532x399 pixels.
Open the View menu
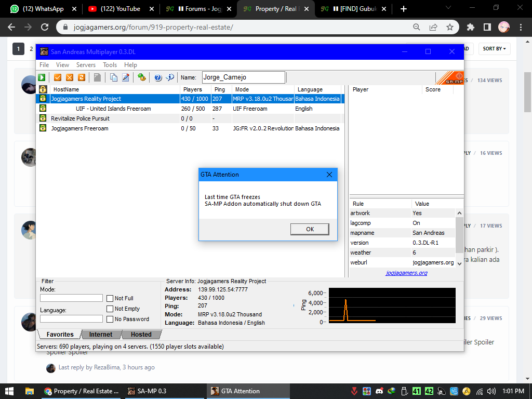pos(62,65)
